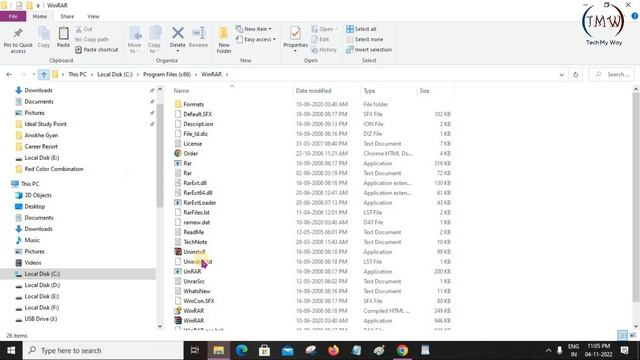Open USB Drive (J:) in navigation pane

pos(40,319)
